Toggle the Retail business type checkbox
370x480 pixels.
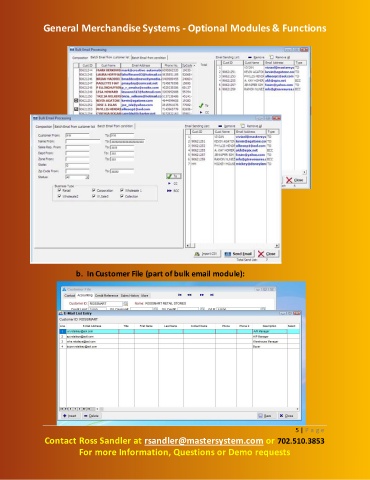pyautogui.click(x=59, y=190)
